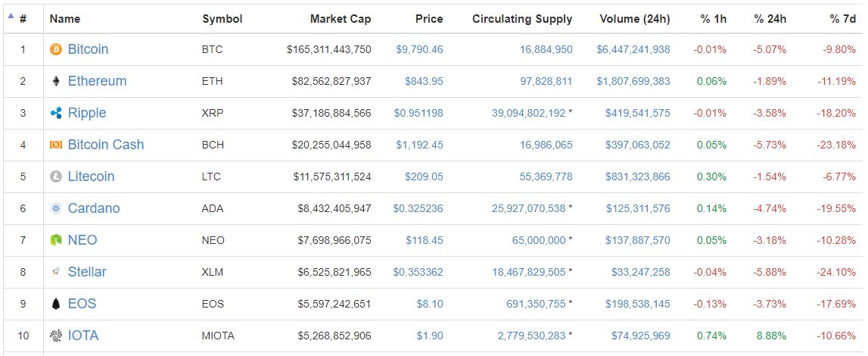Click the Litecoin logo icon

[x=55, y=176]
